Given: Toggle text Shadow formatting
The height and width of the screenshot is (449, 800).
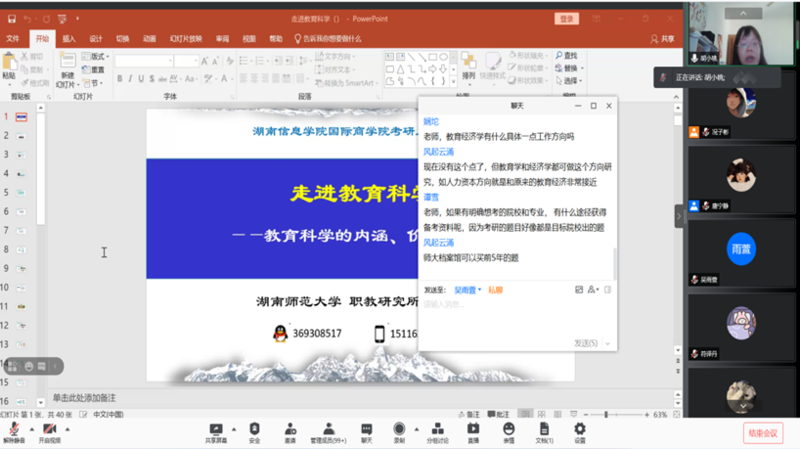Looking at the screenshot, I should [152, 79].
